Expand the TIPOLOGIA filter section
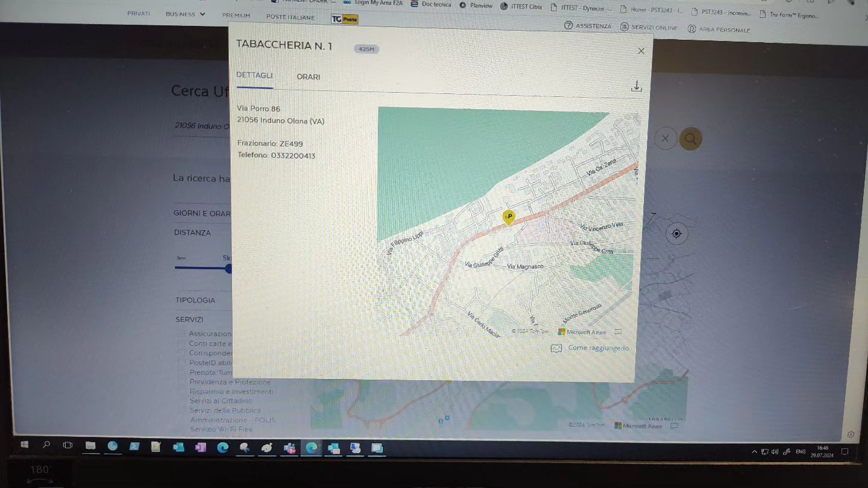 pyautogui.click(x=195, y=300)
